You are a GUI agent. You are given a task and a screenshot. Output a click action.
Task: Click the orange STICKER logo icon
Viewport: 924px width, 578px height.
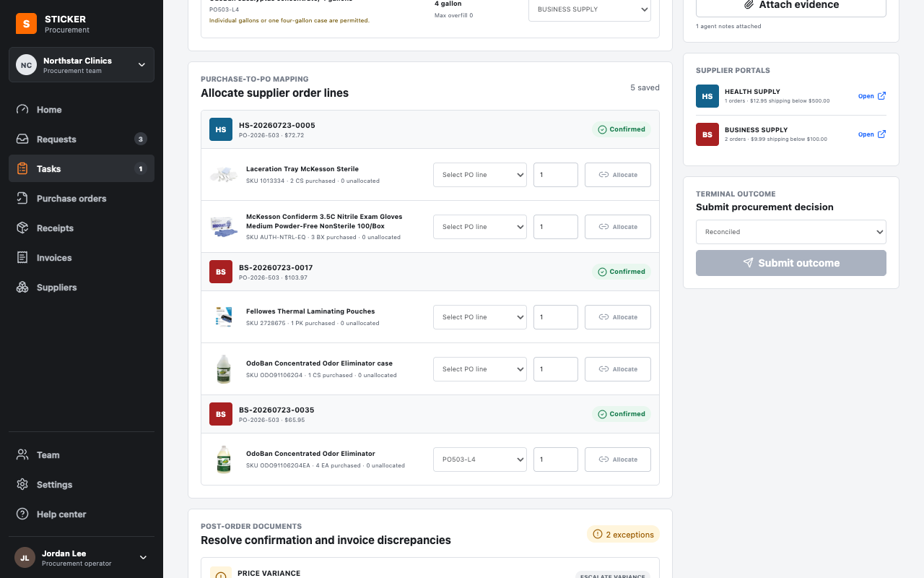(26, 24)
